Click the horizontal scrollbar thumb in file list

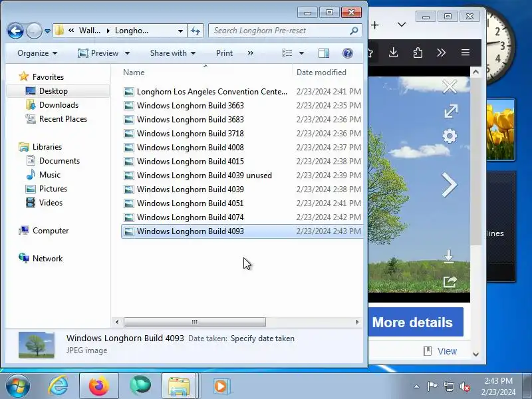195,322
